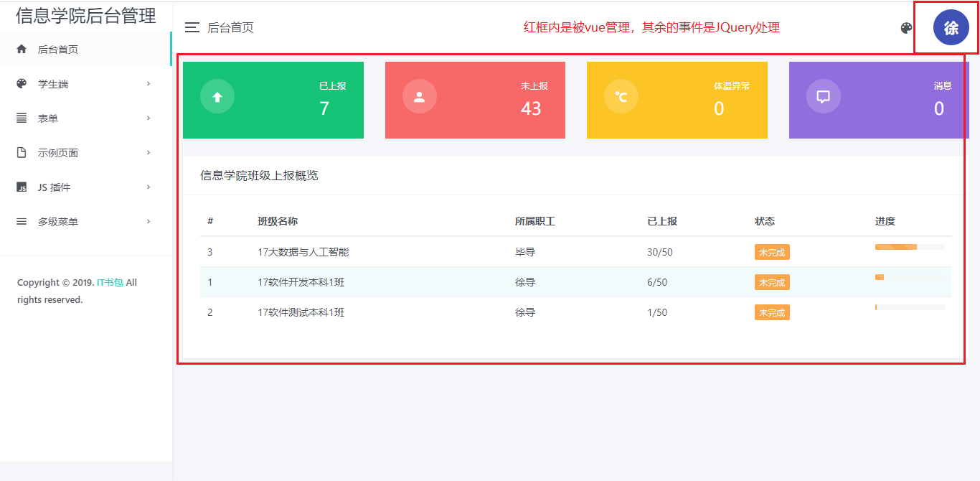Click progress bar for 17大数据与人工智能
980x481 pixels.
[x=910, y=247]
